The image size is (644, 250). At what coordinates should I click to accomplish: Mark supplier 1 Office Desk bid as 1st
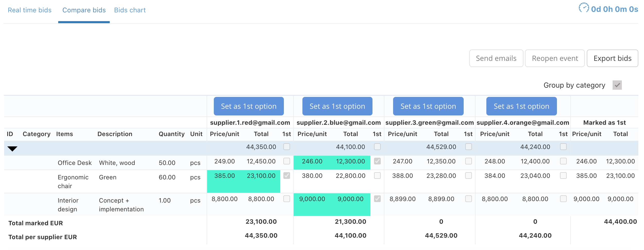coord(287,161)
